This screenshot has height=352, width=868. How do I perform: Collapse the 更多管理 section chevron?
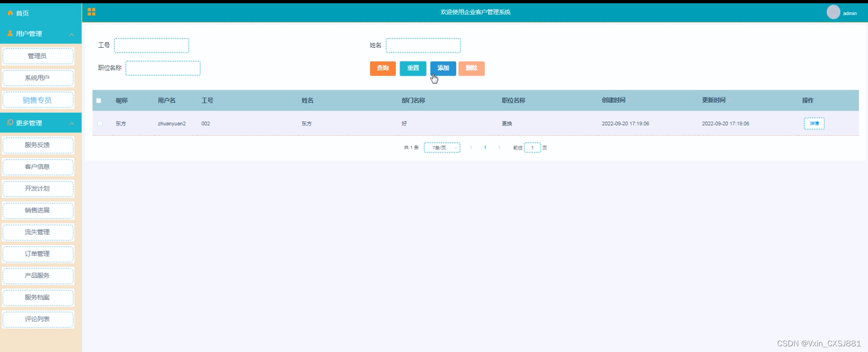pyautogui.click(x=71, y=123)
